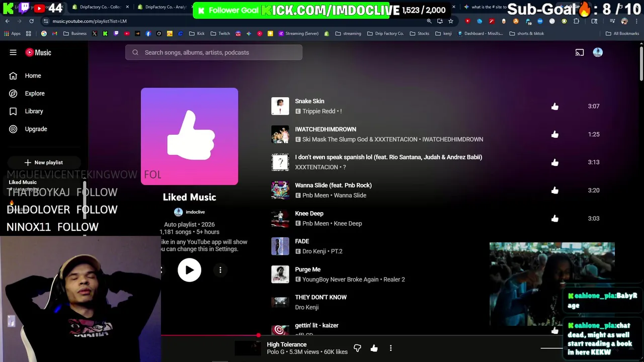
Task: Expand Drip Factory Co. bookmarks folder
Action: point(385,34)
